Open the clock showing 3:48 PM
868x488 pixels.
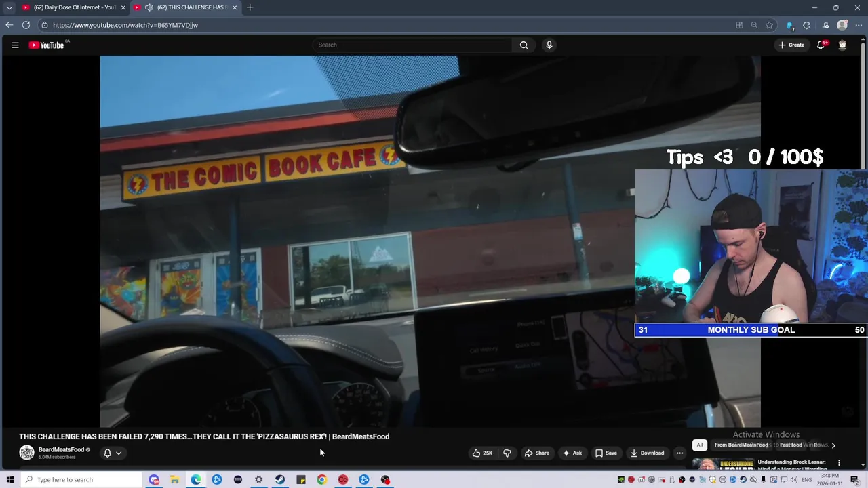coord(831,480)
